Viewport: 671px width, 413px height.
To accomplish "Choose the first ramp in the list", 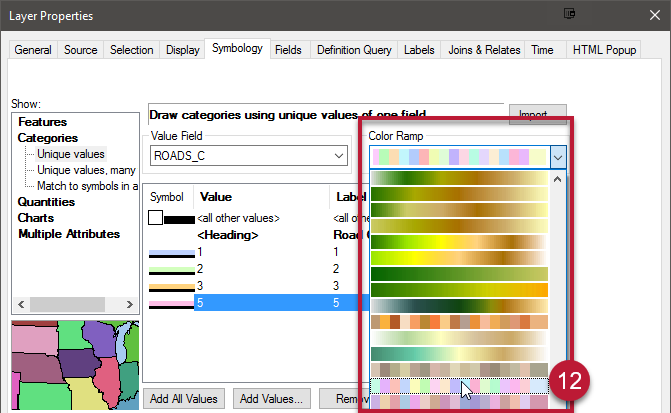I will point(460,178).
